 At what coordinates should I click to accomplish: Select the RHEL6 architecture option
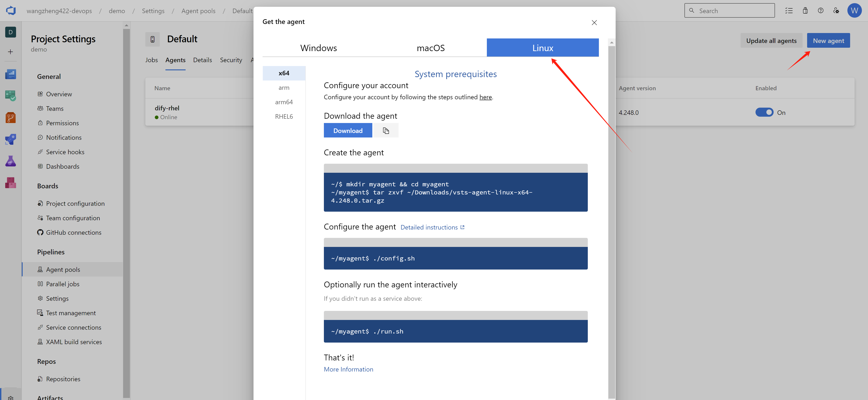coord(284,116)
